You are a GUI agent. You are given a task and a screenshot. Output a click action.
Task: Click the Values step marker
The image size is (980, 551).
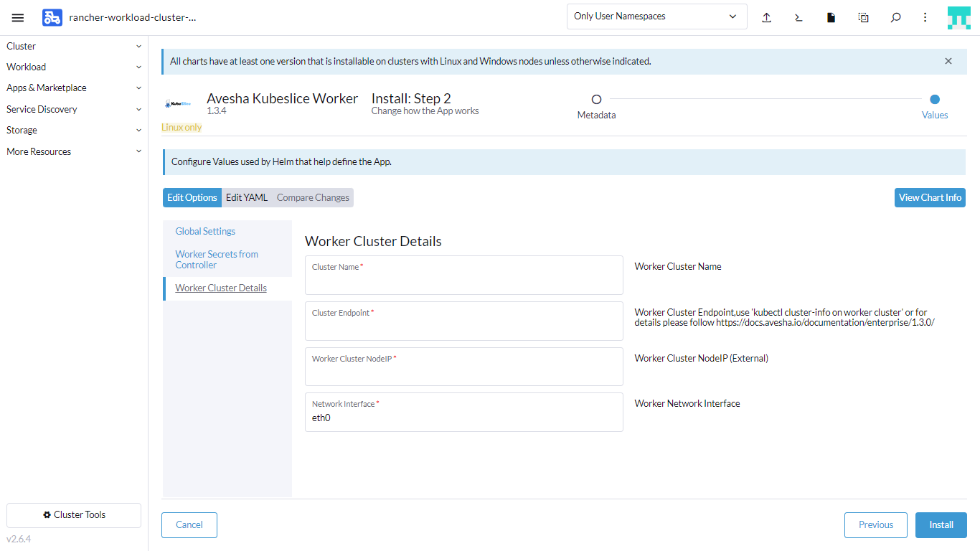tap(935, 100)
